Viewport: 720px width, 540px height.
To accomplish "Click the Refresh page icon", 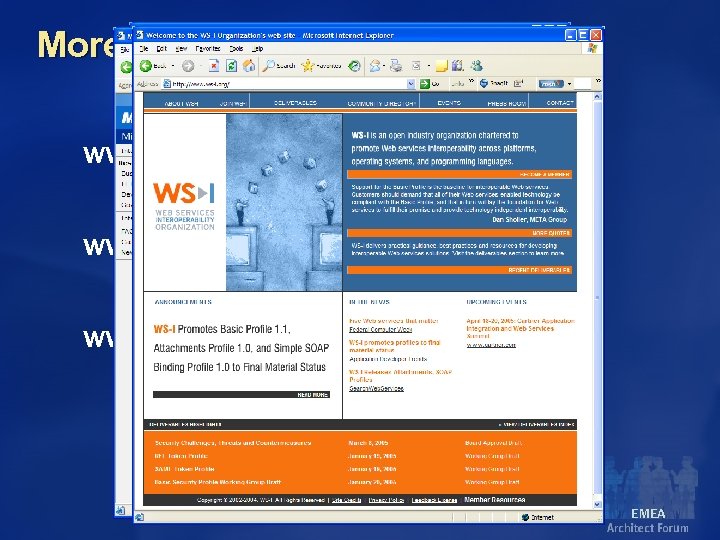I will [x=231, y=66].
